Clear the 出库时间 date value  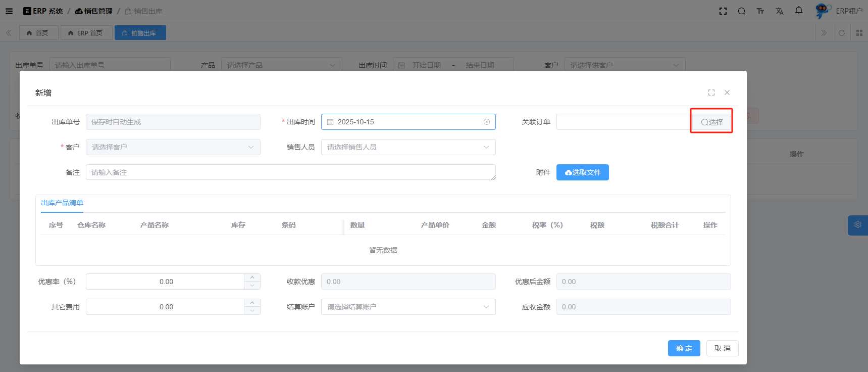(486, 122)
